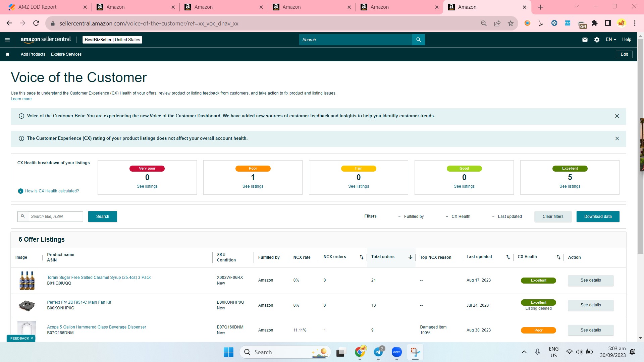Open the EN language dropdown
This screenshot has width=644, height=362.
click(611, 40)
